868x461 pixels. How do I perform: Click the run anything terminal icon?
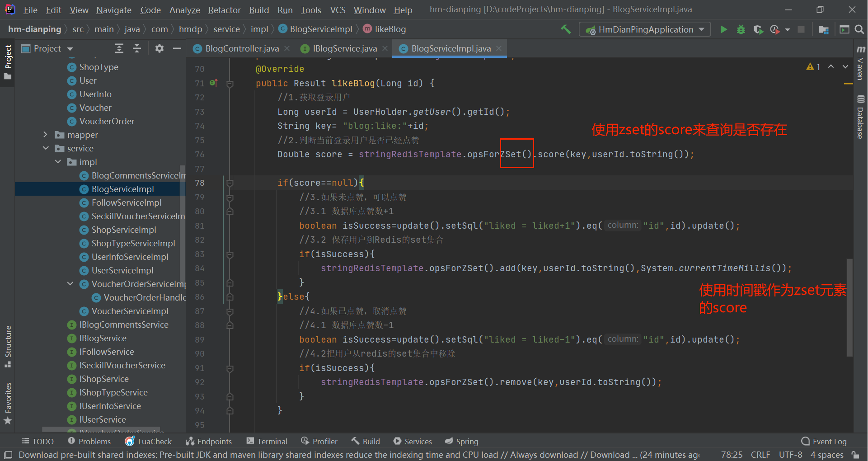[x=844, y=29]
